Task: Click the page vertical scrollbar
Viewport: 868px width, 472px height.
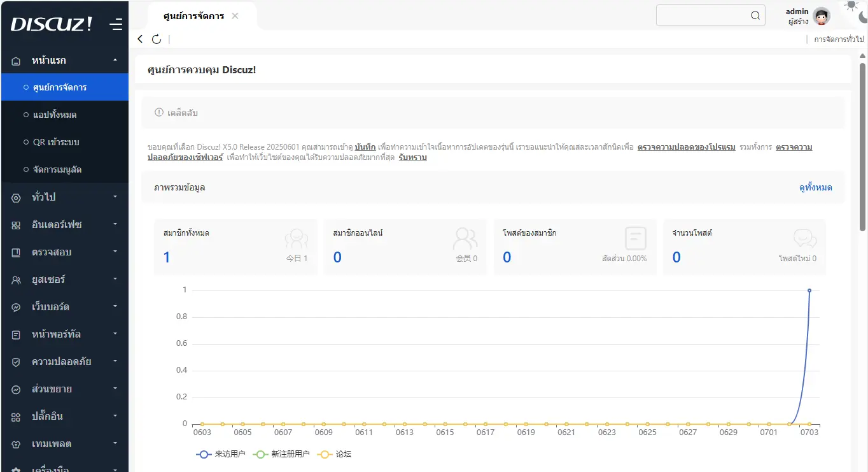Action: tap(863, 147)
